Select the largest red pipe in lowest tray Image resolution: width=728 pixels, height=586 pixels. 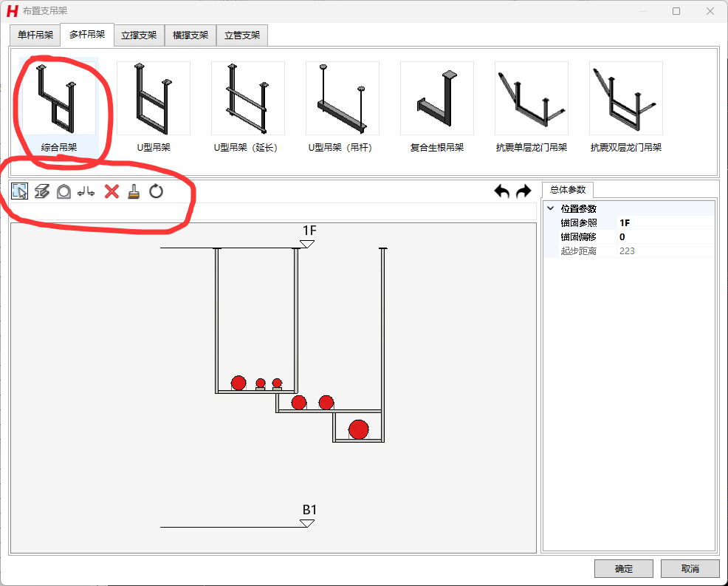click(x=358, y=429)
